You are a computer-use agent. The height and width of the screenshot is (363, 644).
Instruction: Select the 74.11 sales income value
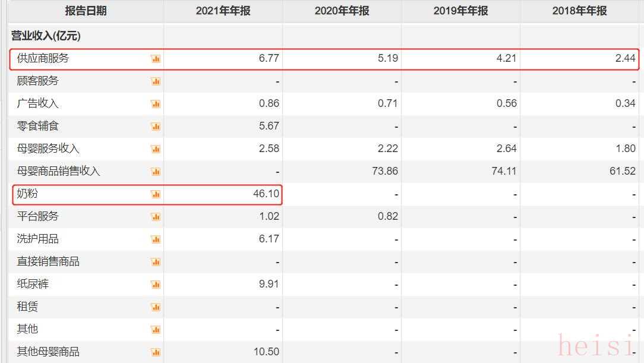tap(504, 171)
